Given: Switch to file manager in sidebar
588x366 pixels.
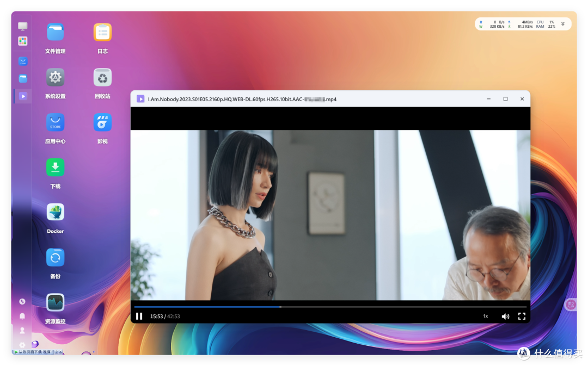Looking at the screenshot, I should [x=23, y=79].
